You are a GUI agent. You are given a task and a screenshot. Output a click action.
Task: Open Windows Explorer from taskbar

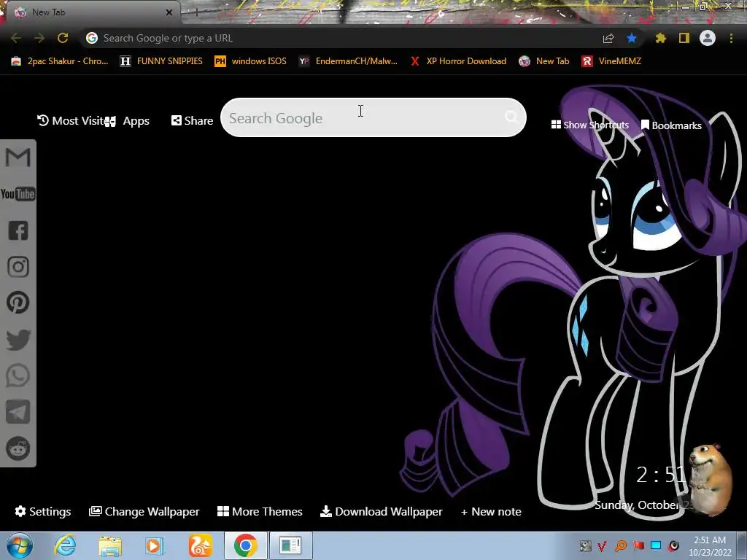coord(110,545)
